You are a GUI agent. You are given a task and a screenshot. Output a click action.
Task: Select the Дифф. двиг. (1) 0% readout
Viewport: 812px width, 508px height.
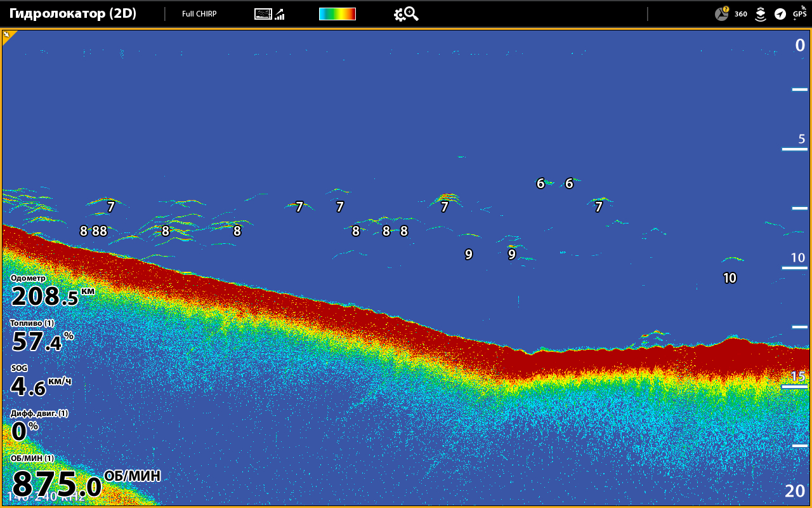pyautogui.click(x=38, y=427)
